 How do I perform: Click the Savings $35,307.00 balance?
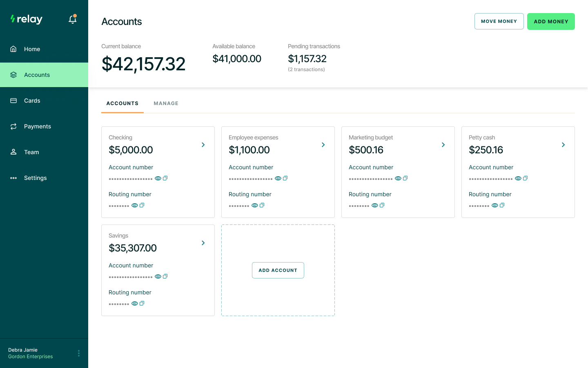[x=133, y=248]
